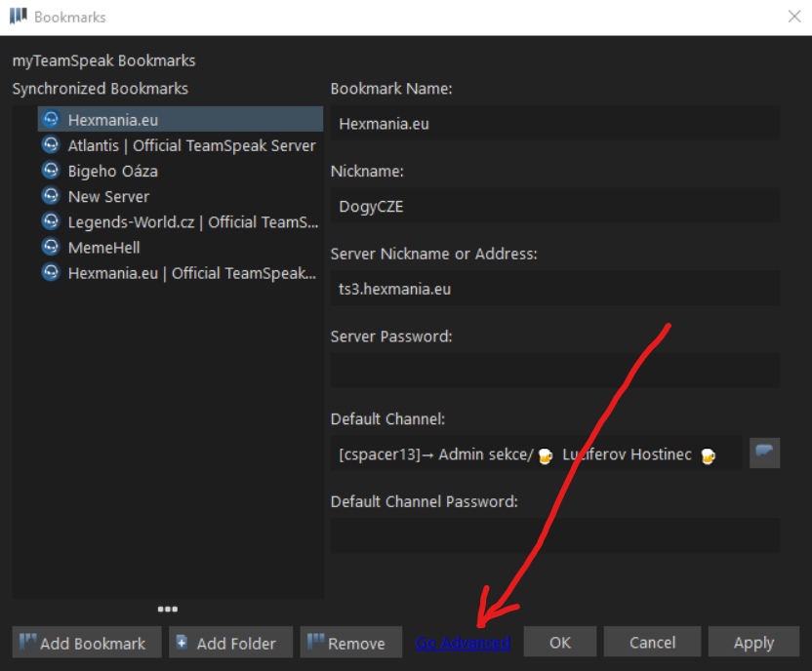This screenshot has width=812, height=671.
Task: Click the Add Folder icon
Action: (181, 642)
